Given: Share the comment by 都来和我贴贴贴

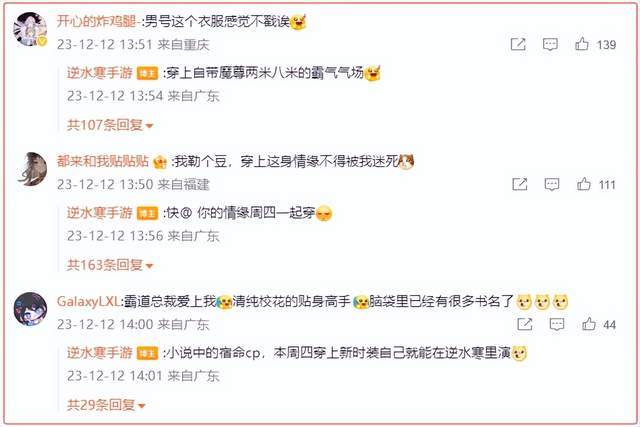Looking at the screenshot, I should [520, 184].
